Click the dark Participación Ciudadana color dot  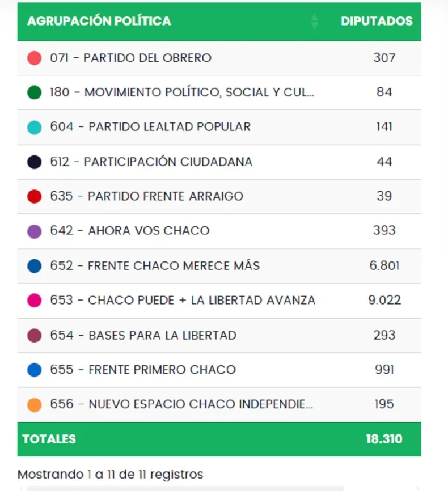(x=35, y=162)
